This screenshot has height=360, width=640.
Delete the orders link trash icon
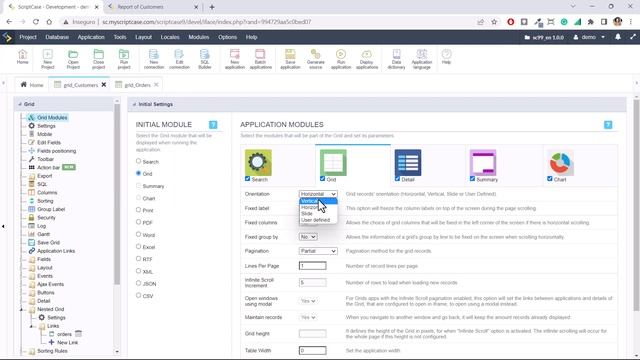click(x=78, y=334)
